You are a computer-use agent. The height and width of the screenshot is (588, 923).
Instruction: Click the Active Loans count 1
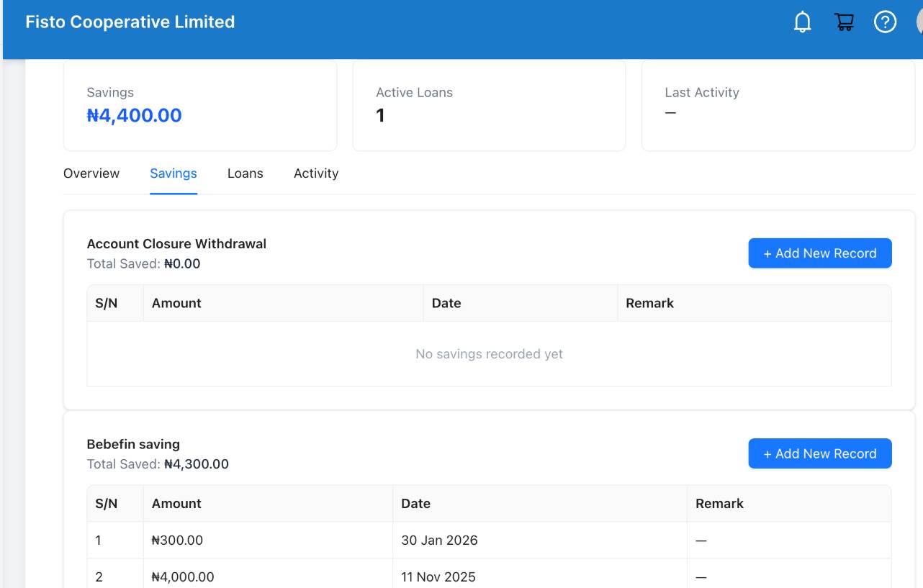coord(380,115)
